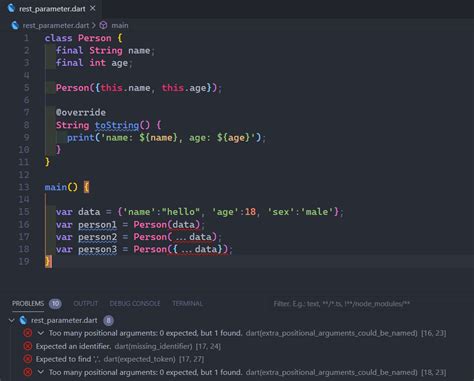Click the Person constructor on line 5

click(x=139, y=88)
